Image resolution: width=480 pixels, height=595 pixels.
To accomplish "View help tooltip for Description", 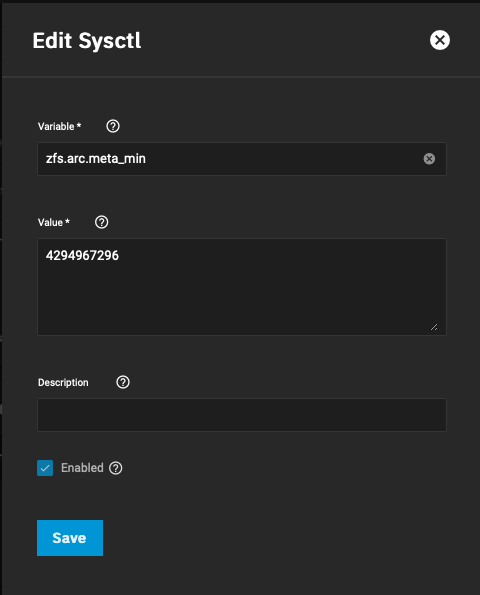I will click(x=123, y=382).
